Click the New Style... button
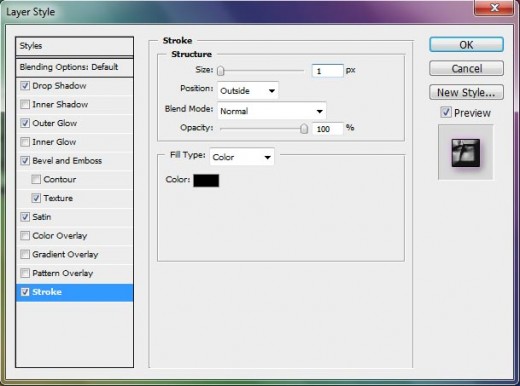Image resolution: width=520 pixels, height=386 pixels. (466, 92)
